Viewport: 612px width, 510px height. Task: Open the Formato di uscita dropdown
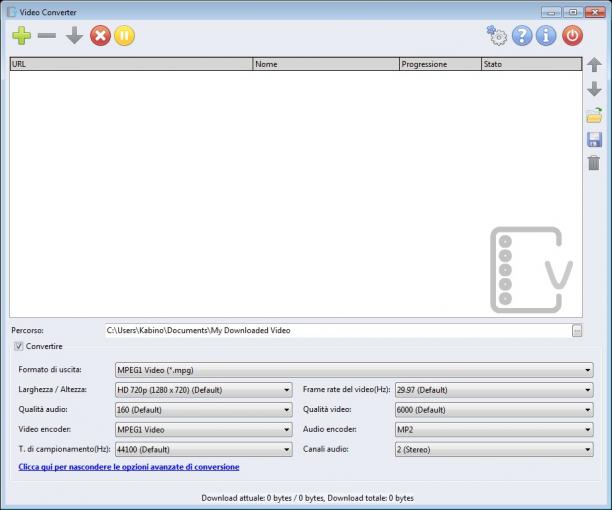pyautogui.click(x=354, y=370)
